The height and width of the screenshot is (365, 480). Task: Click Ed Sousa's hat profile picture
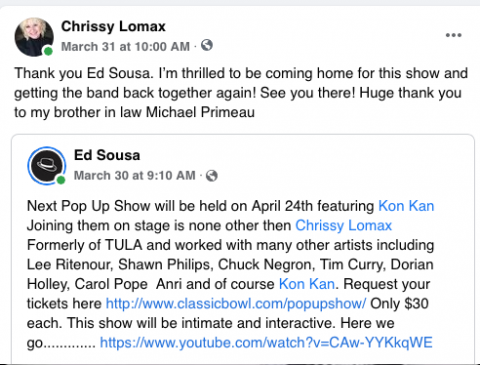[47, 166]
